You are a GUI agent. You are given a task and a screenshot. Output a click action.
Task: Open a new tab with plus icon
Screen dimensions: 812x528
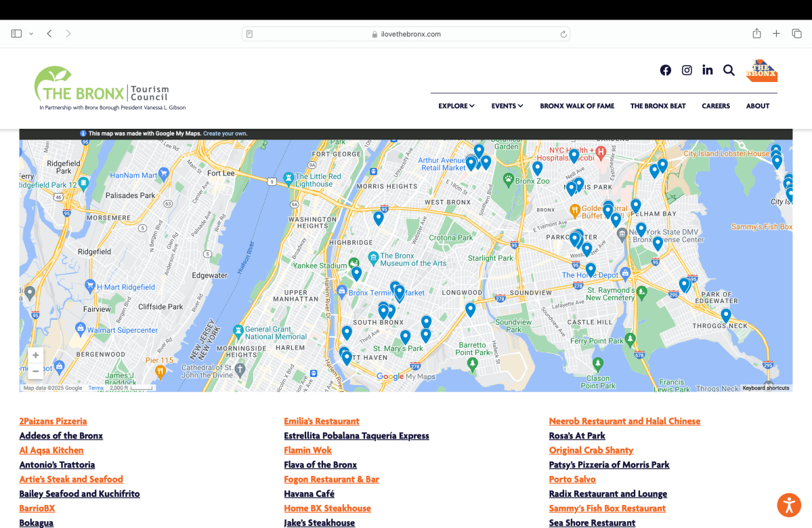tap(776, 34)
